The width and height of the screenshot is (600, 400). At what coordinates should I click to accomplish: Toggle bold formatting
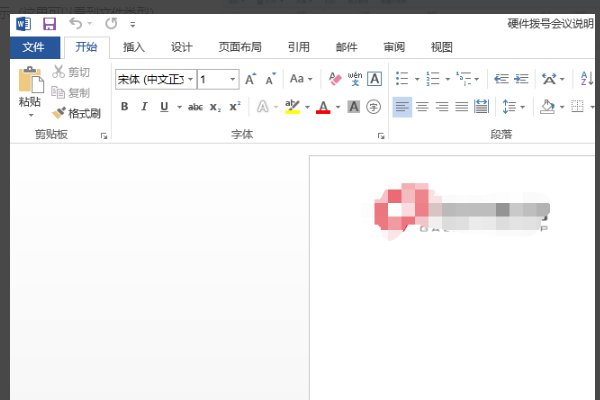[x=124, y=106]
